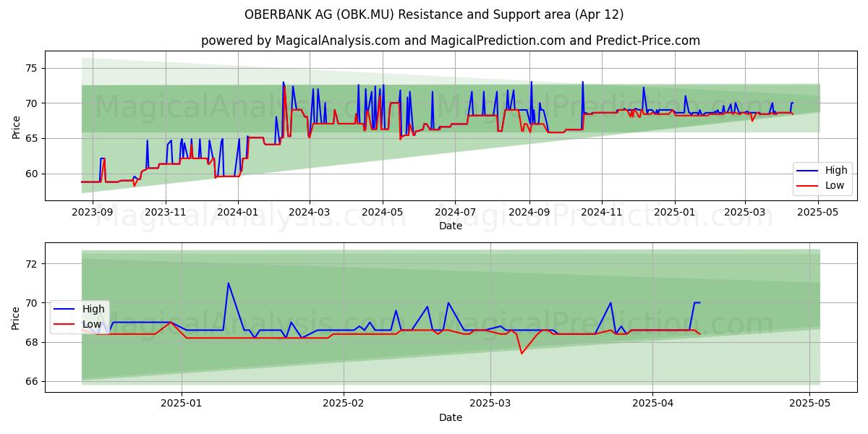Click the 2025-05 tick label in lower chart

click(809, 404)
